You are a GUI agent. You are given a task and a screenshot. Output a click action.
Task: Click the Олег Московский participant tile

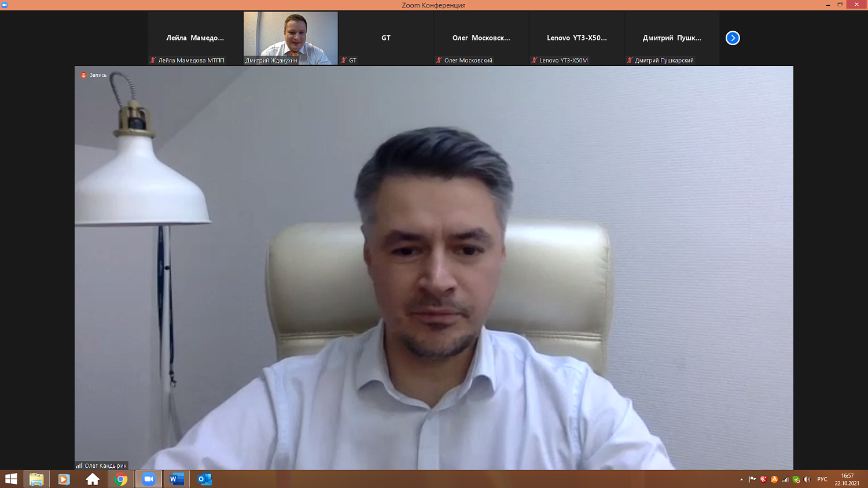[x=481, y=38]
